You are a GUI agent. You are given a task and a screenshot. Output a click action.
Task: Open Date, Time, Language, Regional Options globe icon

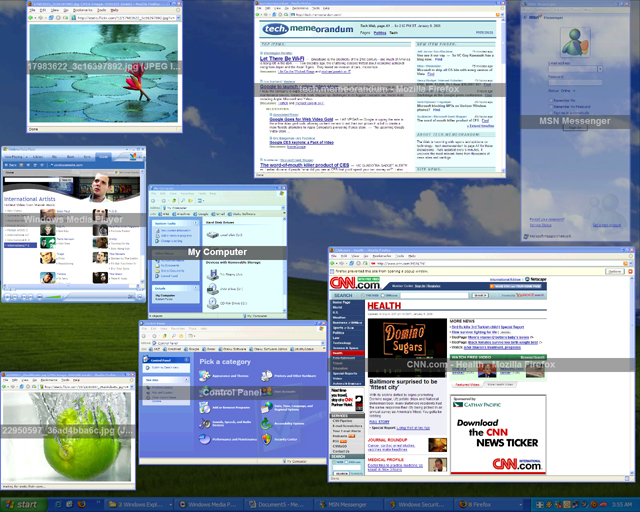coord(267,407)
